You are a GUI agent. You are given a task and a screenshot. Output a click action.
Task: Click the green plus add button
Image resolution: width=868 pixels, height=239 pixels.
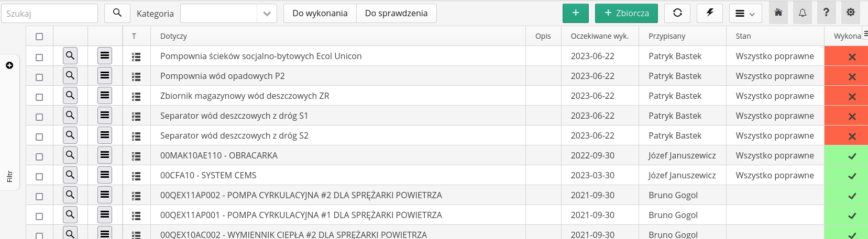(x=576, y=14)
